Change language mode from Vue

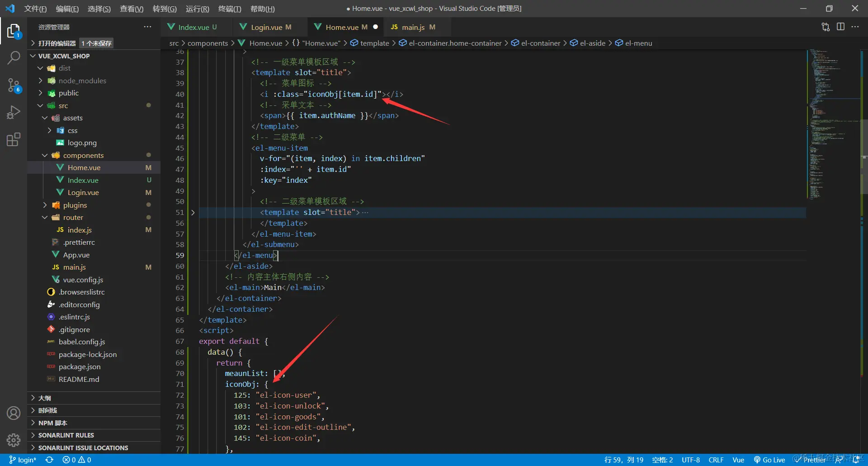tap(738, 460)
